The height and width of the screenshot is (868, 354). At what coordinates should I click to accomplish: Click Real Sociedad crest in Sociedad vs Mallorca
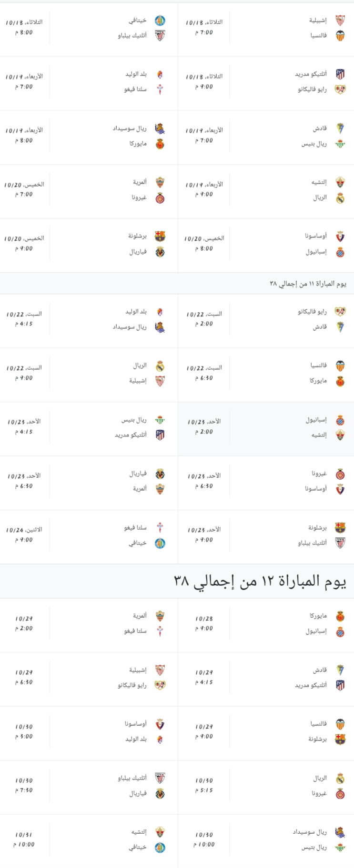160,128
